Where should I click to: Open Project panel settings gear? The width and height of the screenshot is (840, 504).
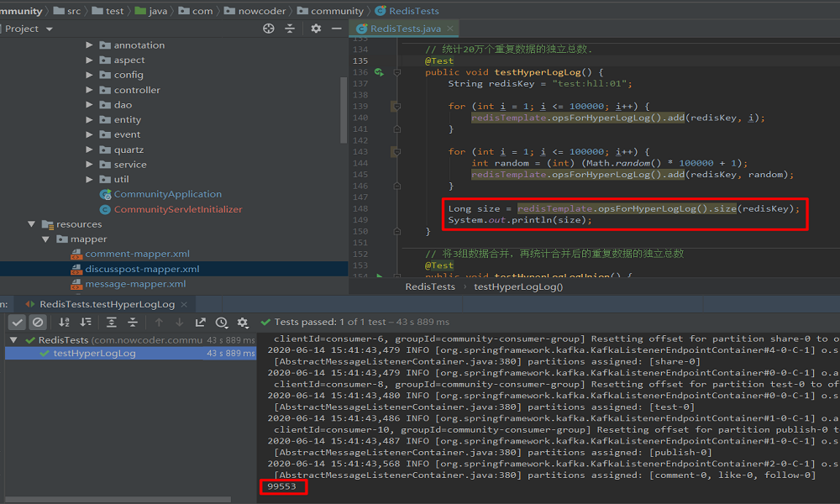[316, 29]
